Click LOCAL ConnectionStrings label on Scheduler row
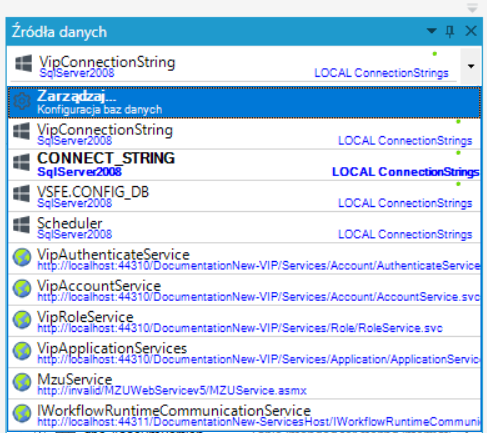Screen dimensions: 487x433 [405, 234]
